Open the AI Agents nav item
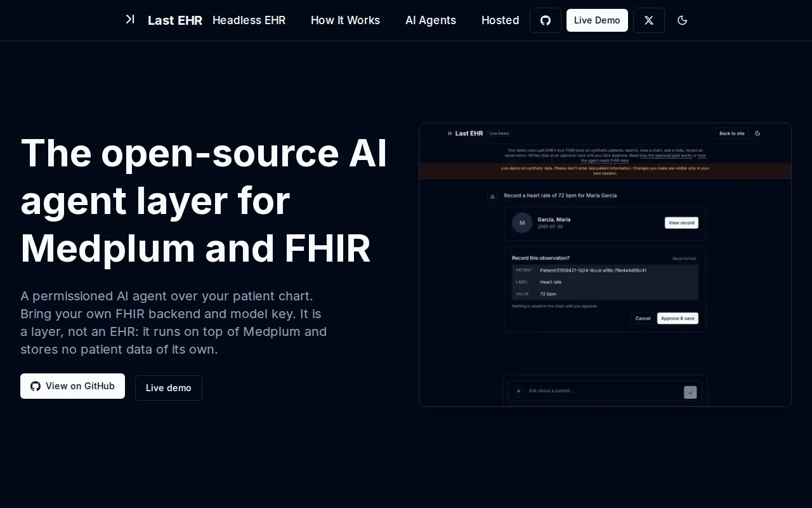The width and height of the screenshot is (812, 508). click(431, 20)
